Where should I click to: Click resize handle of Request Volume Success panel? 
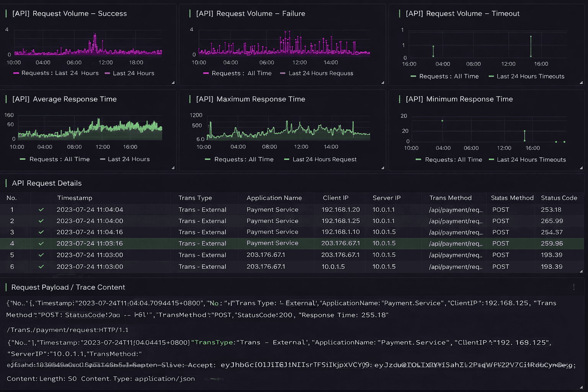[173, 82]
